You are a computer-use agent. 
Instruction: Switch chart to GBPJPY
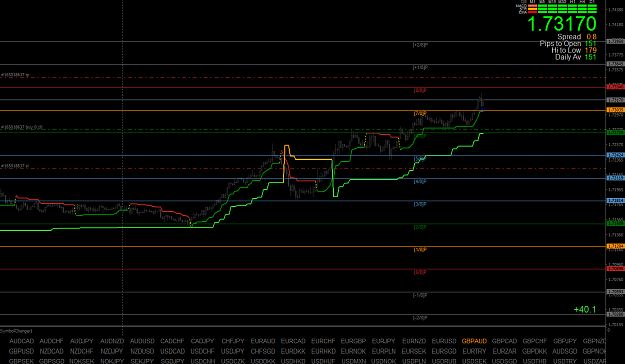(565, 341)
